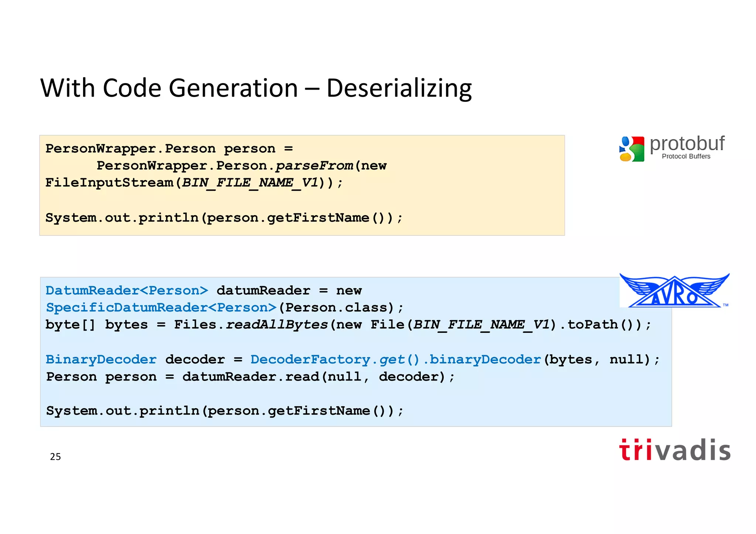Click the slide number 25
This screenshot has height=534, width=756.
click(x=55, y=457)
